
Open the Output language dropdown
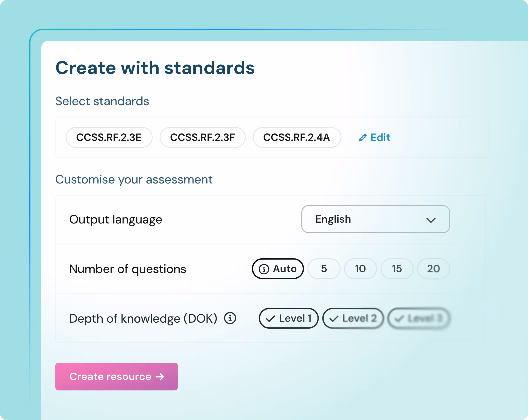(375, 219)
